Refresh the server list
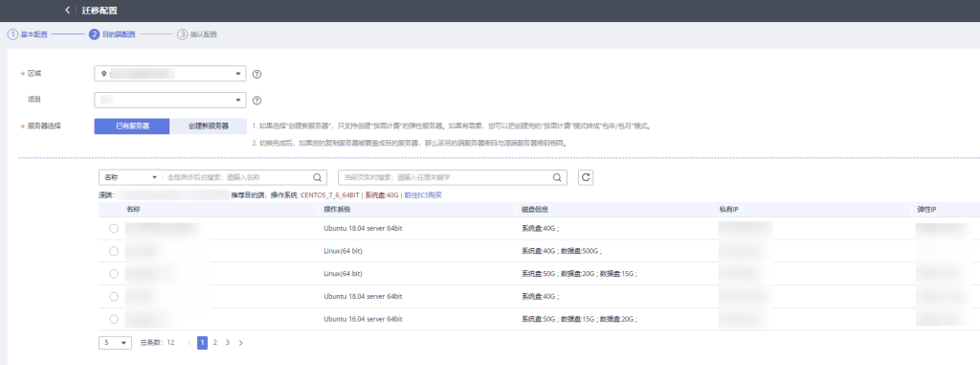This screenshot has width=980, height=365. [x=586, y=177]
